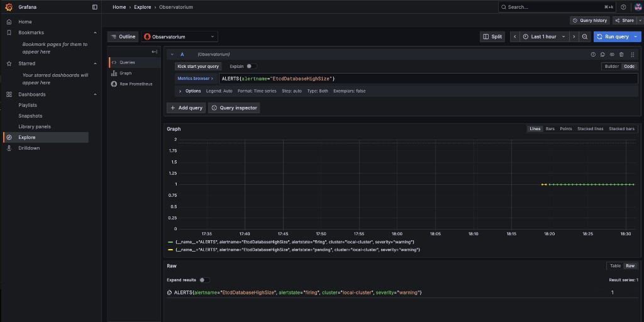Collapse the outline panel with arrow icon
Viewport: 644px width, 322px height.
coord(155,52)
